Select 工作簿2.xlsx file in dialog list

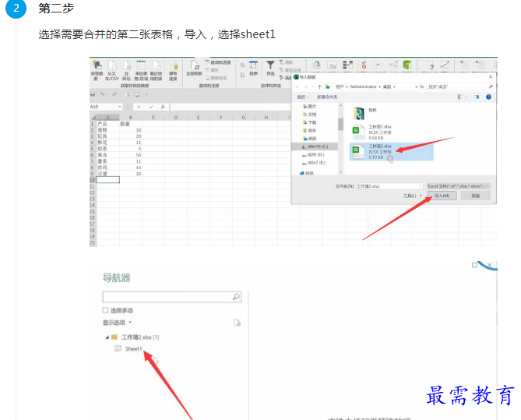(x=391, y=152)
